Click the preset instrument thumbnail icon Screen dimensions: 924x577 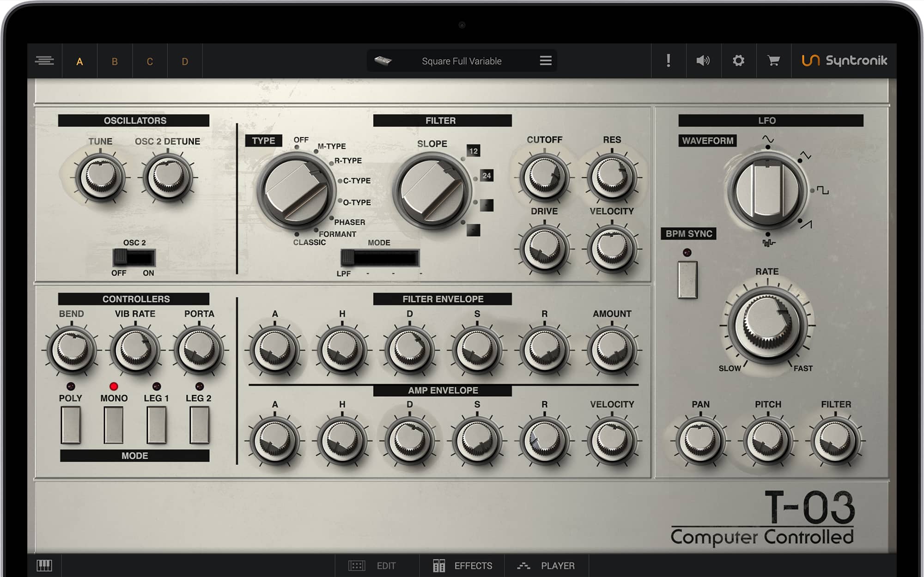(383, 61)
